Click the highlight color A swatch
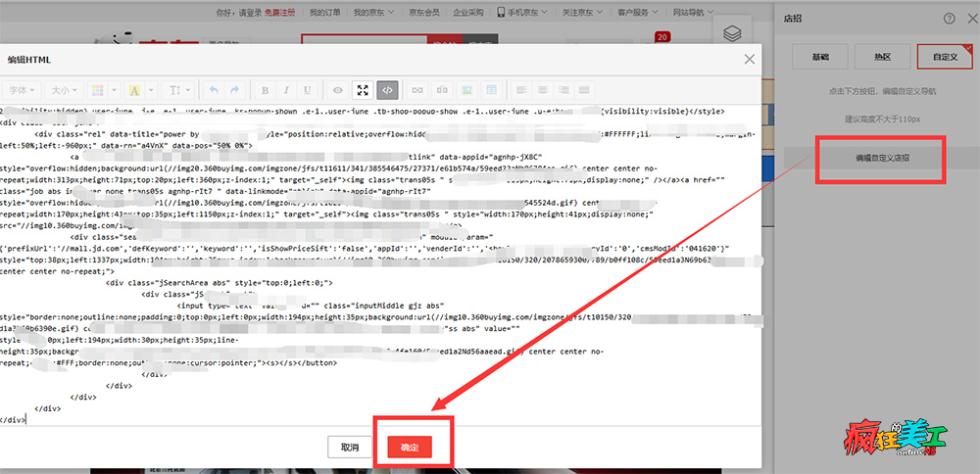Image resolution: width=980 pixels, height=474 pixels. [133, 90]
